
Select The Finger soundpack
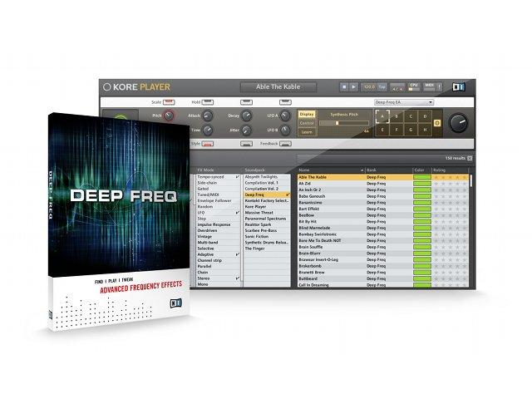267,249
